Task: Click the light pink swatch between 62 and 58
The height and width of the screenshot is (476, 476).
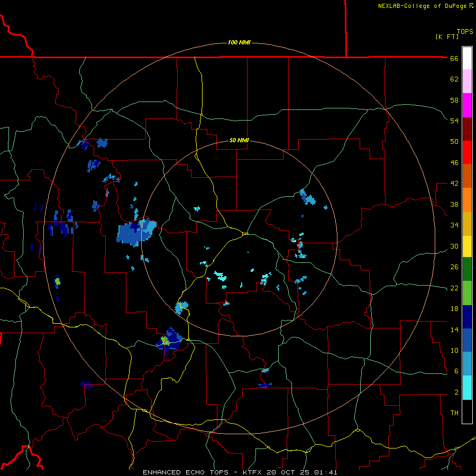Action: click(467, 81)
